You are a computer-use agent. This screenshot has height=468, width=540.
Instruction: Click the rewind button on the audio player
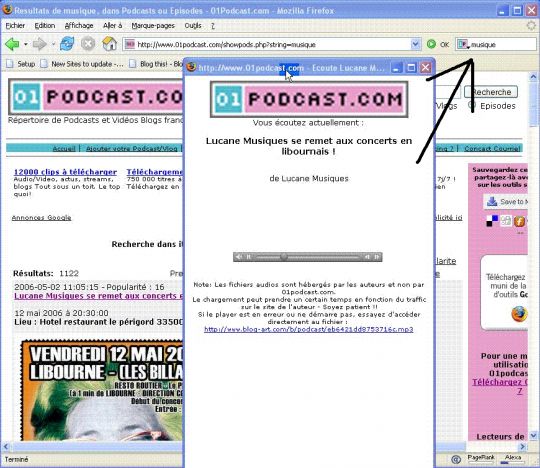pos(367,257)
